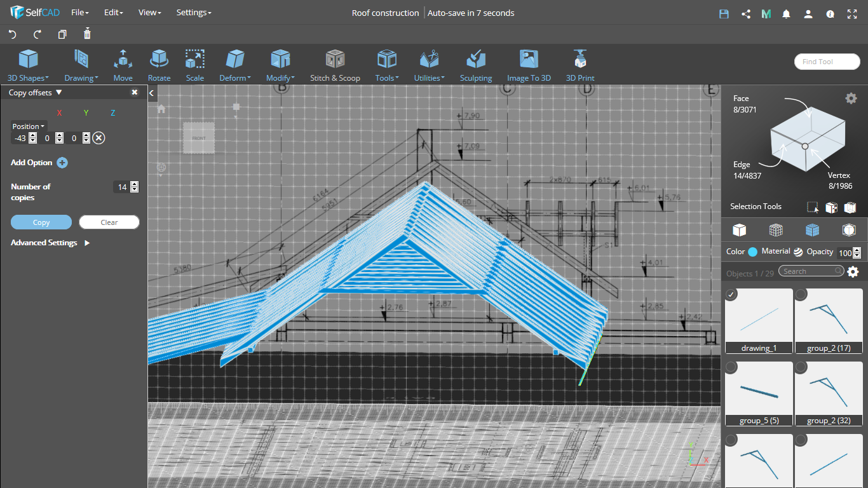Undo the last action
This screenshot has width=868, height=488.
click(13, 34)
